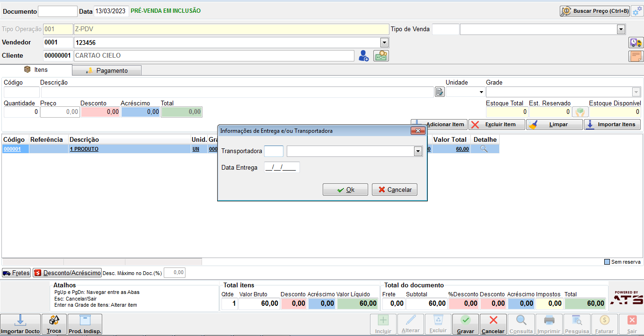Expand the Unidade dropdown

click(481, 92)
